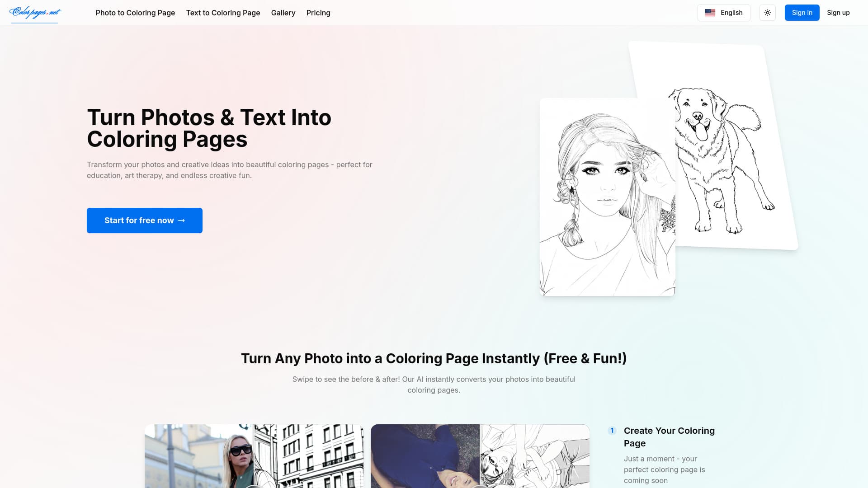Click the arrow icon inside Start for free now
The height and width of the screenshot is (488, 868).
tap(182, 220)
